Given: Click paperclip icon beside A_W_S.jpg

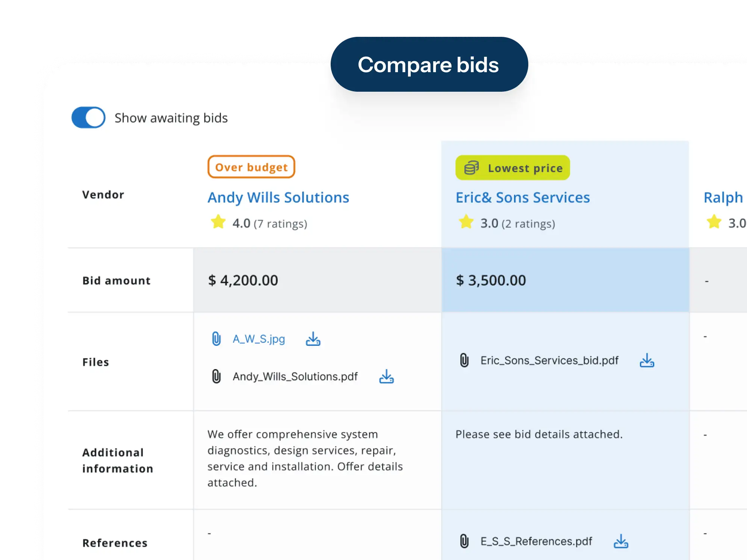Looking at the screenshot, I should [216, 339].
